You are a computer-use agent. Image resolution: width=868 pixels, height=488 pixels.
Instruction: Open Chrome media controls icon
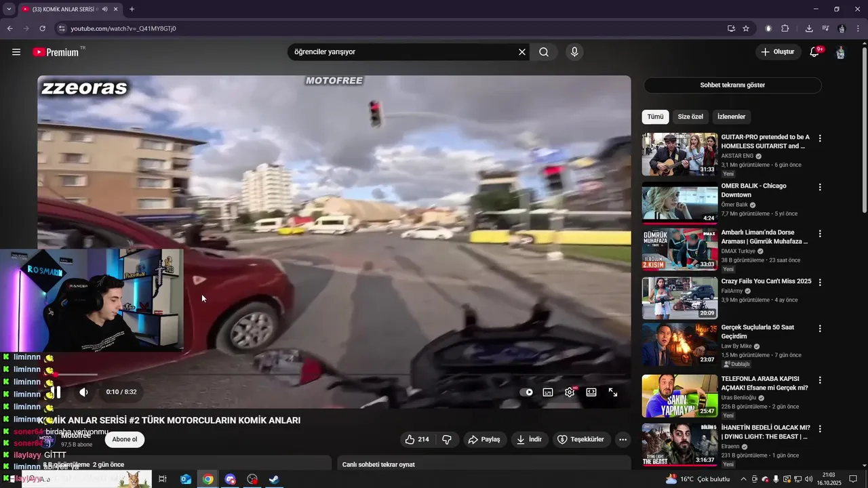825,28
